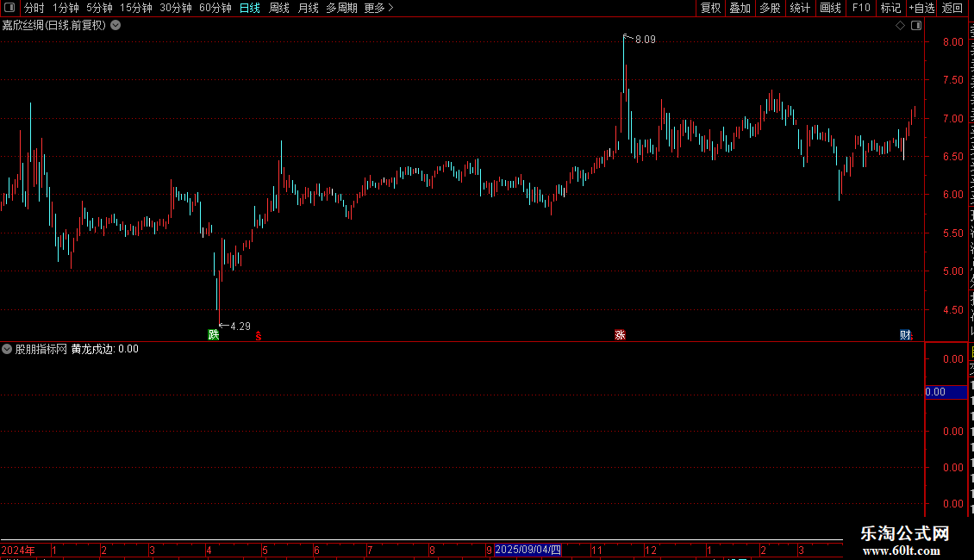The width and height of the screenshot is (974, 560).
Task: Click the blue 财 financial marker icon
Action: (x=905, y=335)
